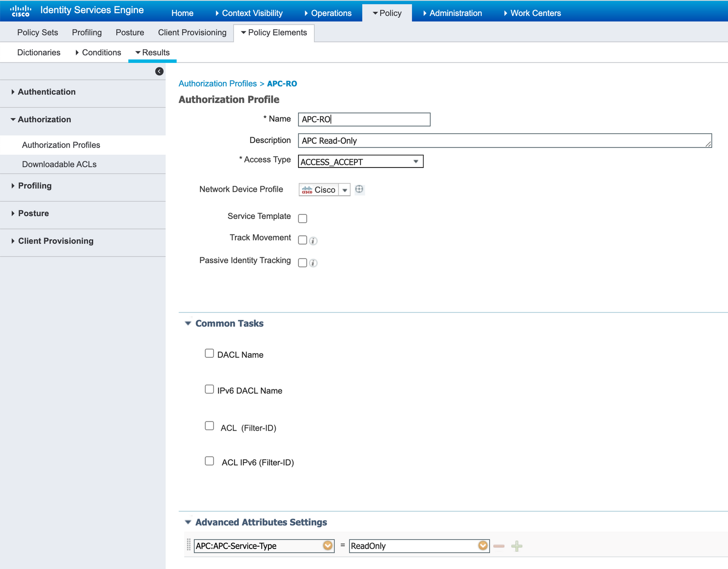Remove the APC-Service-Type attribute with the minus icon

499,546
